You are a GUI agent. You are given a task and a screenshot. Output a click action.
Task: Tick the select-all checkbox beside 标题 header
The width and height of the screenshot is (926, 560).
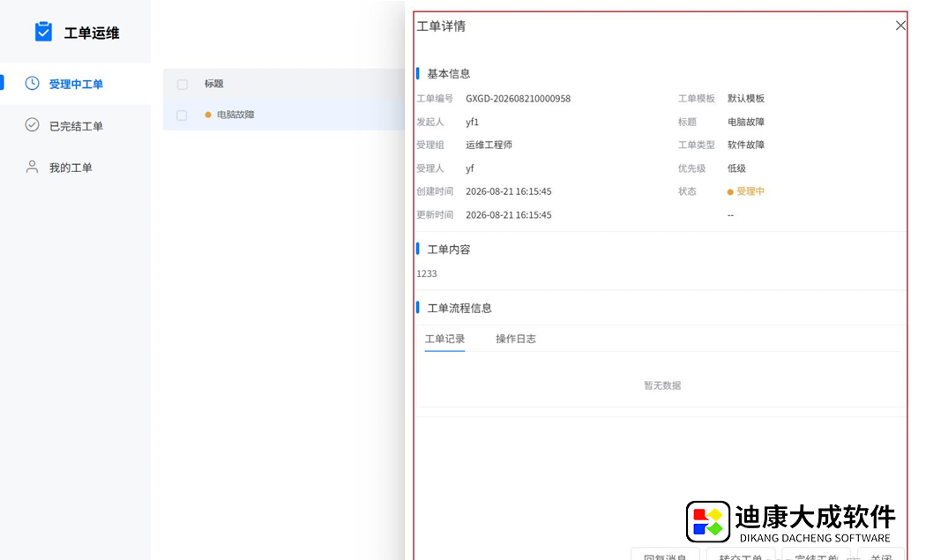(x=183, y=85)
